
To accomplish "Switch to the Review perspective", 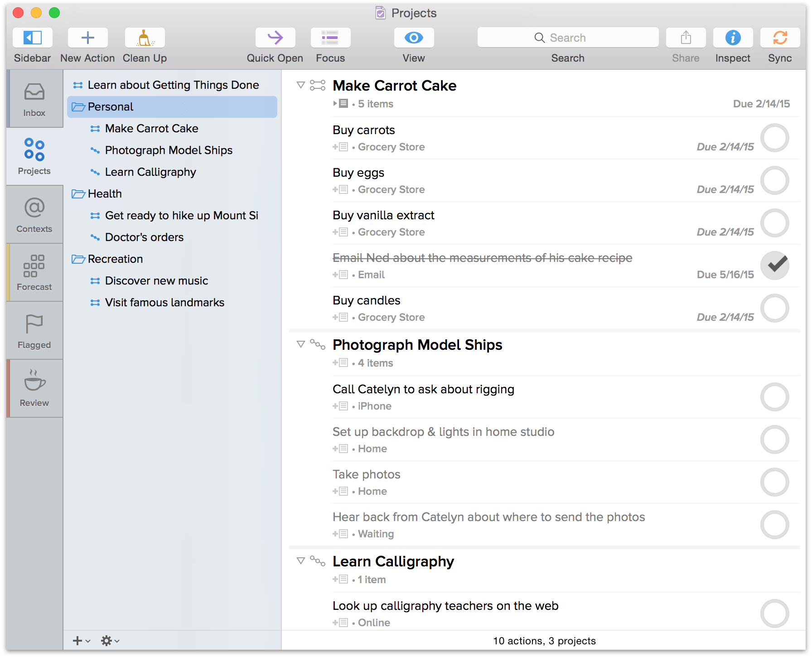I will coord(34,388).
